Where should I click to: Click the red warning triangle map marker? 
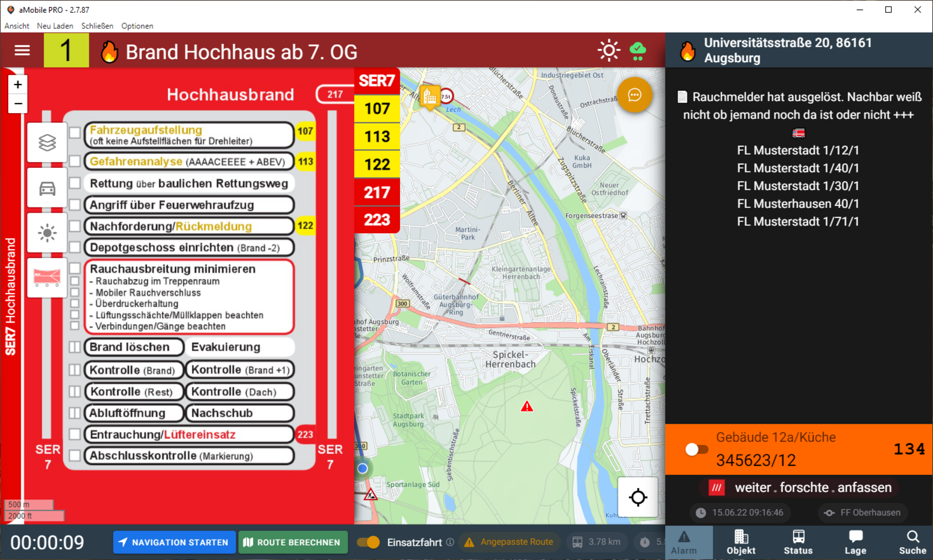coord(527,407)
